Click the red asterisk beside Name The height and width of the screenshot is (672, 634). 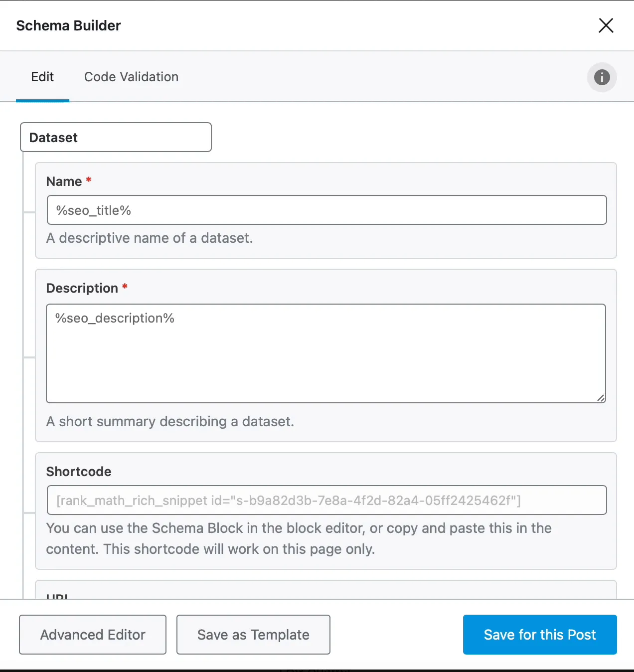(x=88, y=180)
